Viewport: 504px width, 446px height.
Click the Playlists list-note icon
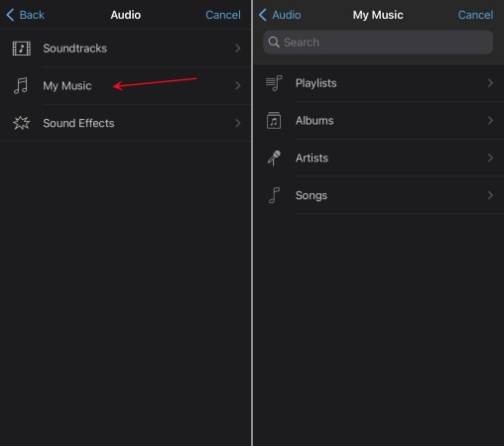[274, 83]
